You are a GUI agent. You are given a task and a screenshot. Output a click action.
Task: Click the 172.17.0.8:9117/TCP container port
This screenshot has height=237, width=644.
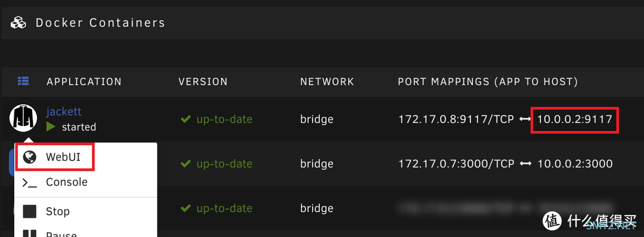pos(456,119)
